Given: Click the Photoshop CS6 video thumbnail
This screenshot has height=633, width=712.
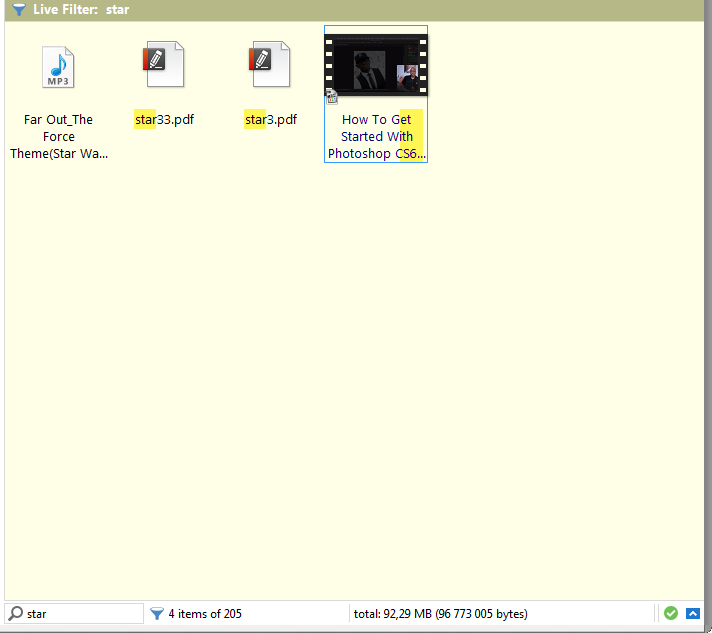Looking at the screenshot, I should coord(376,66).
